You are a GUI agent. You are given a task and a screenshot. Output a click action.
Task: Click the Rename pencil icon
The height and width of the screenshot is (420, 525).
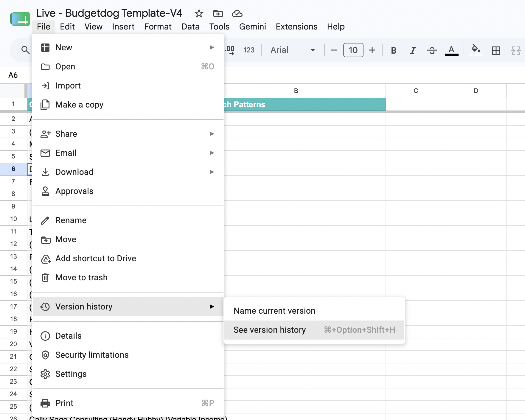(x=45, y=220)
